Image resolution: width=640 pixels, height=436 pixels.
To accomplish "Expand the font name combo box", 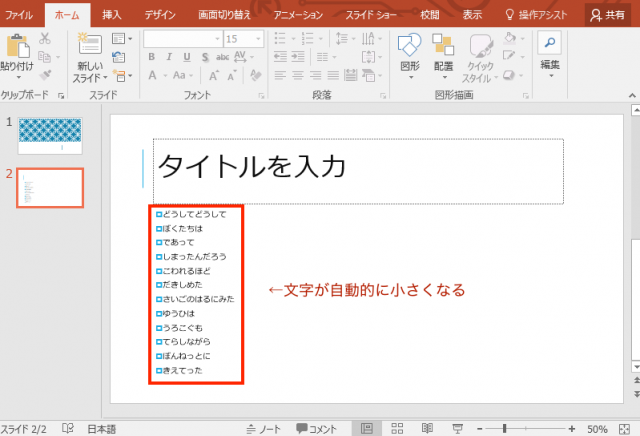I will 216,38.
